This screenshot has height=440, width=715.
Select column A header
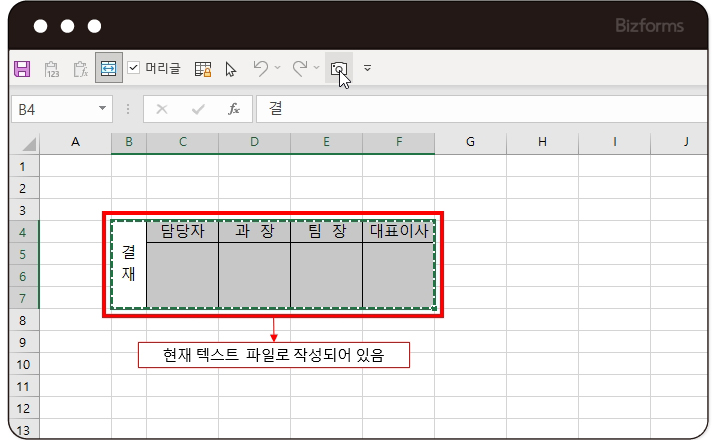point(75,142)
